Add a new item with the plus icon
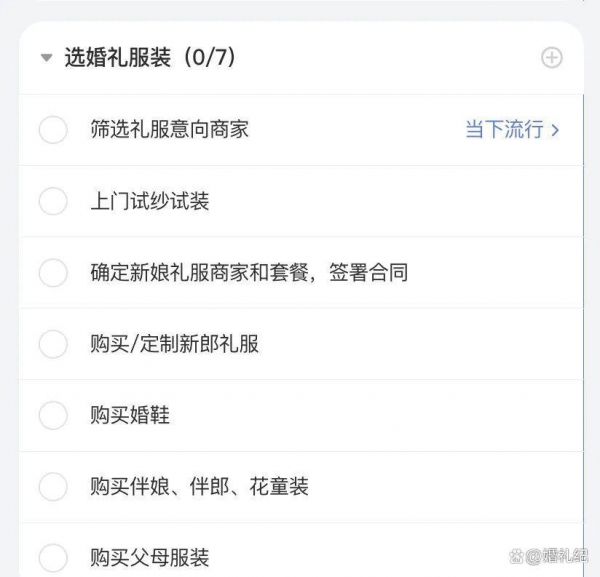The image size is (600, 577). point(551,58)
